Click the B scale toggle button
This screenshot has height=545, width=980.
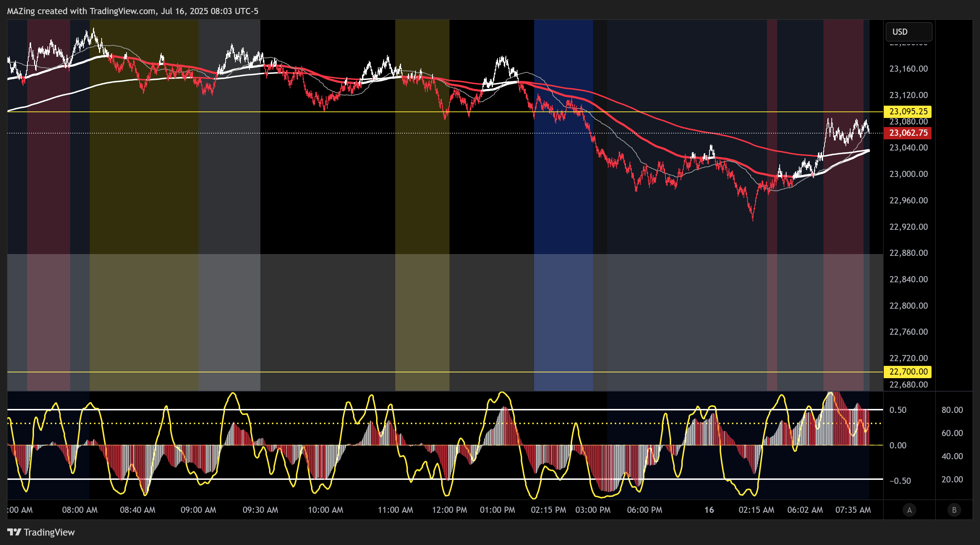pyautogui.click(x=954, y=510)
